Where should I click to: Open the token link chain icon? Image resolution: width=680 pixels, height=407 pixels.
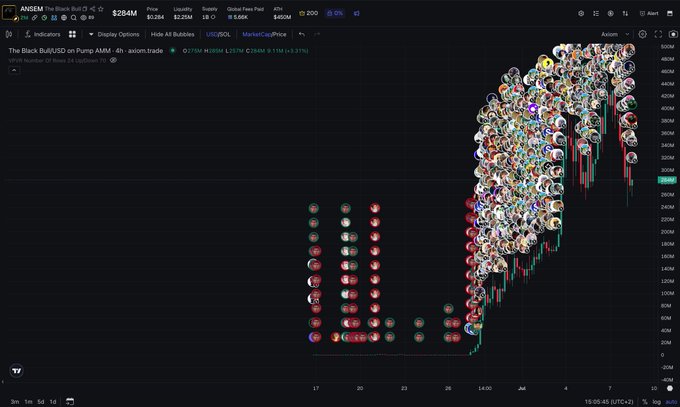coord(34,18)
